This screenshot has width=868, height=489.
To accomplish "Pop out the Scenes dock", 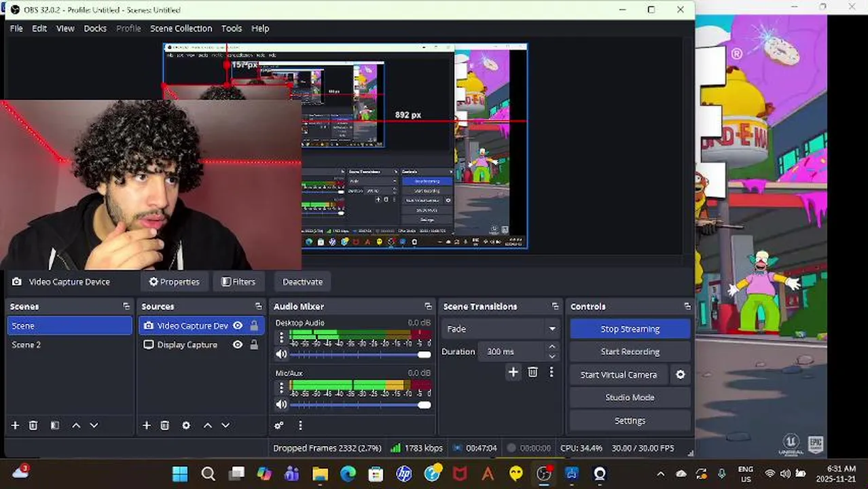I will [x=126, y=306].
